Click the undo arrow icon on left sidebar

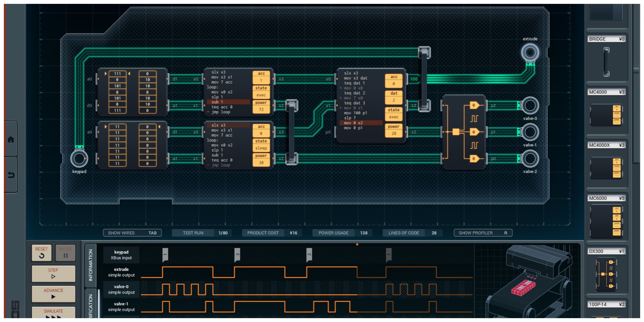click(x=11, y=175)
